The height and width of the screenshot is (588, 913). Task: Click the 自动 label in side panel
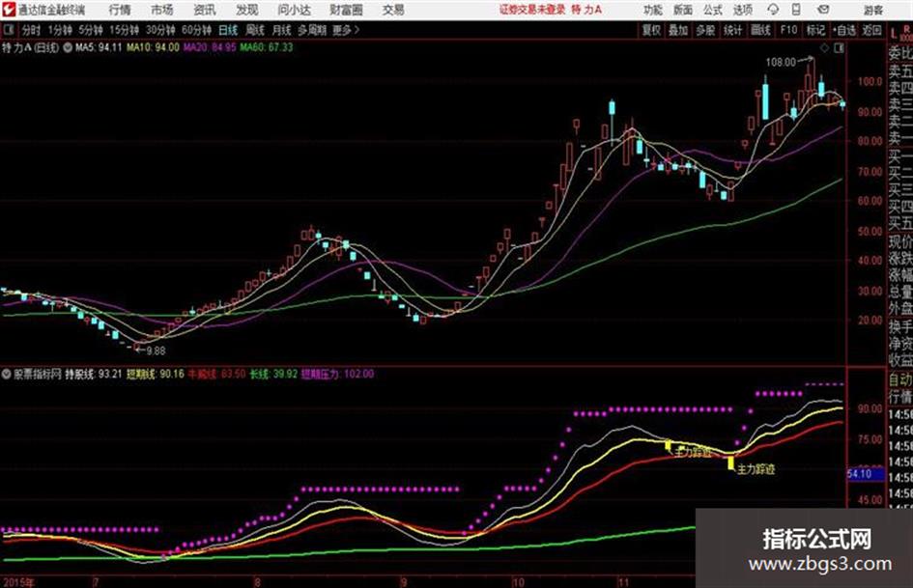click(x=900, y=380)
